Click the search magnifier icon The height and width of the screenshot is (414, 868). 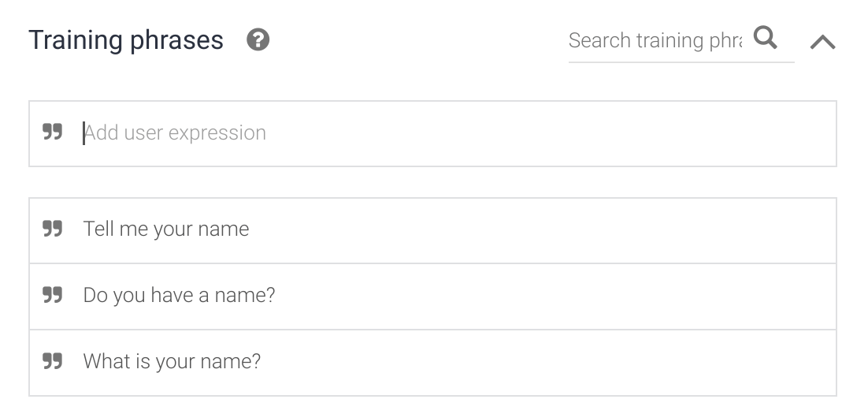click(x=765, y=38)
